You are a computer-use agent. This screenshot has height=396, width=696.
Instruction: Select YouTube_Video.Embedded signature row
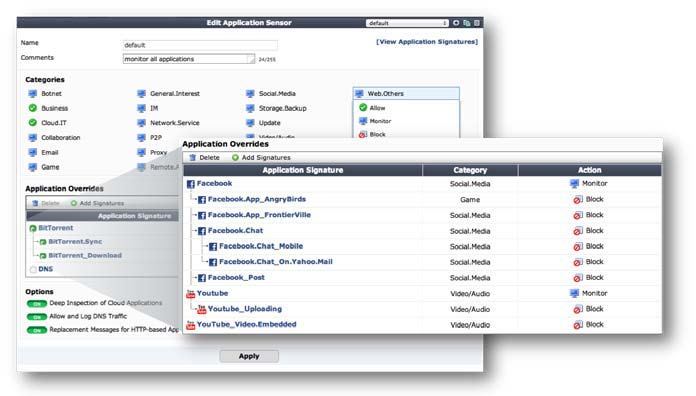[x=422, y=325]
